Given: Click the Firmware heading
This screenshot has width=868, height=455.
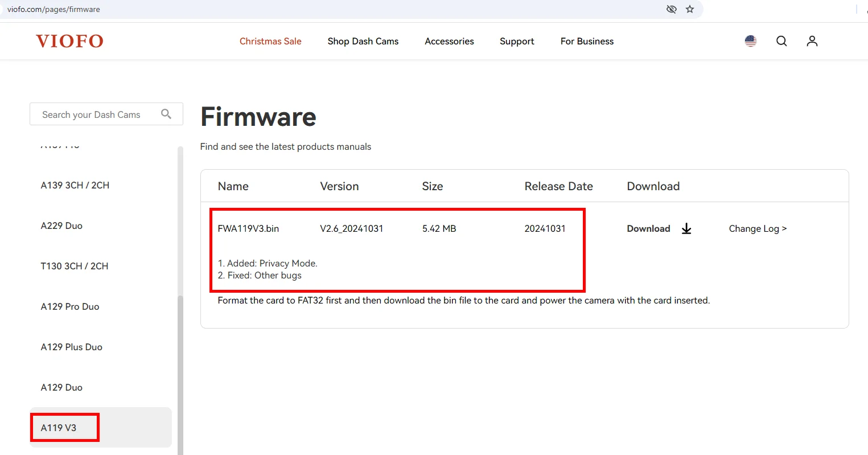Looking at the screenshot, I should (x=258, y=117).
